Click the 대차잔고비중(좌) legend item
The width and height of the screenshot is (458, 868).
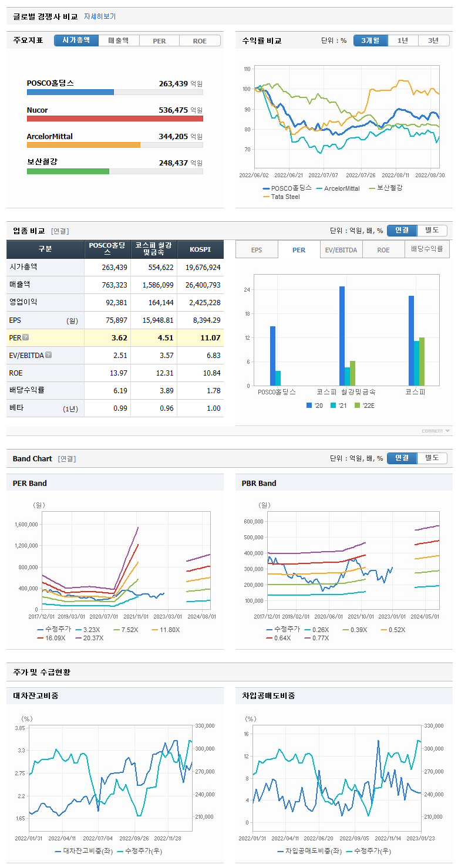[84, 851]
